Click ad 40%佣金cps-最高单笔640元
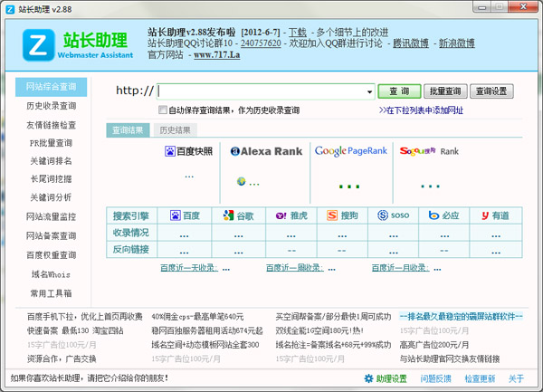The width and height of the screenshot is (543, 392). pos(197,317)
